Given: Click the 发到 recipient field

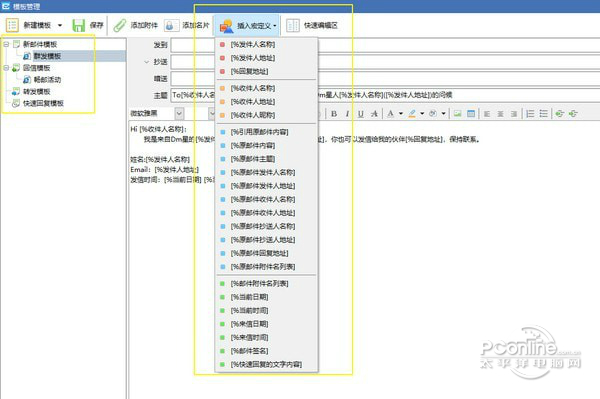Looking at the screenshot, I should point(385,45).
